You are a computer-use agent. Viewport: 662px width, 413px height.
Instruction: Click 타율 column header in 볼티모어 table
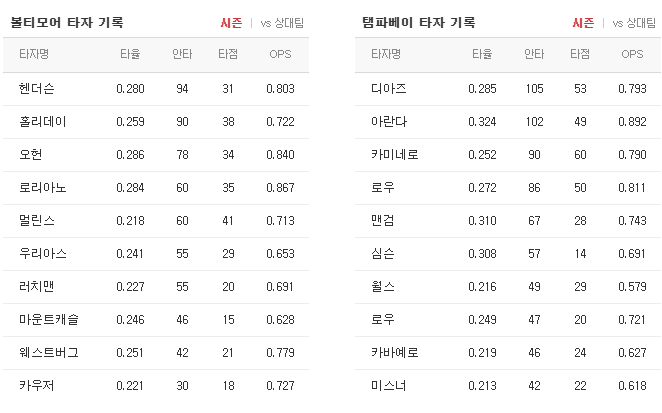[130, 54]
